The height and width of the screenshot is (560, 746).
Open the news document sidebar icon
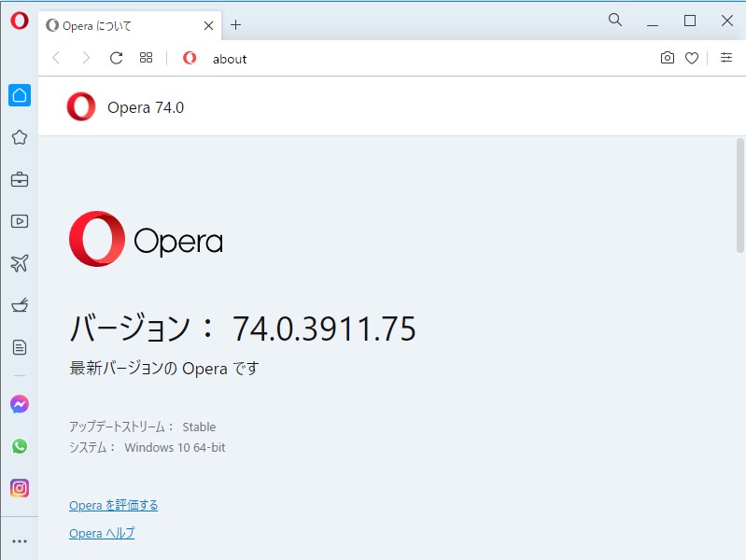tap(20, 347)
